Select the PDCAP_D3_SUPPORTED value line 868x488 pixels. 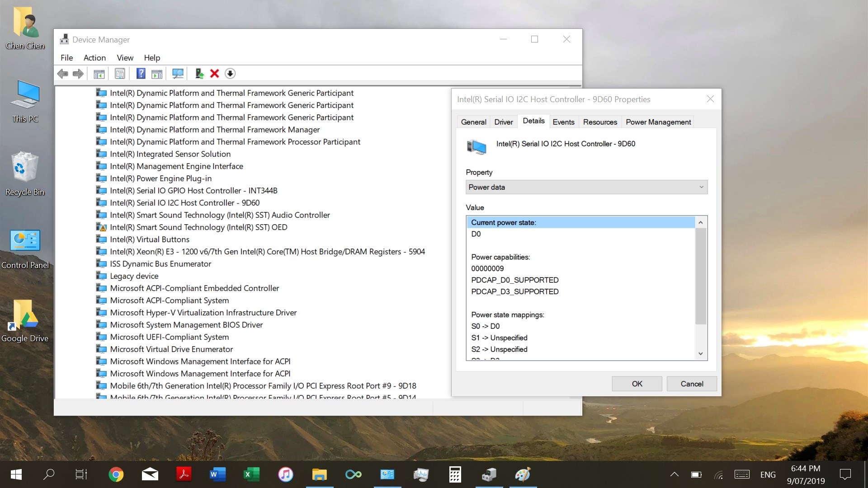[514, 291]
